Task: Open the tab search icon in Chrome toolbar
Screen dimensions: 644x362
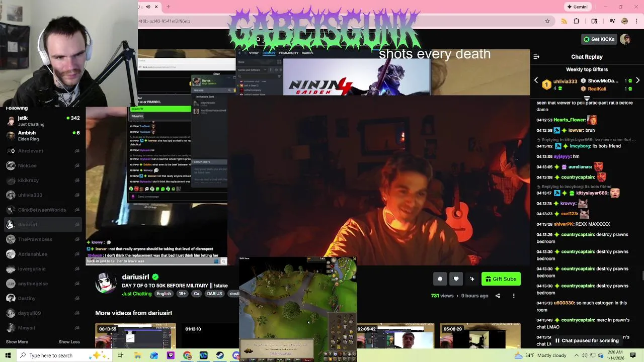Action: [594, 21]
